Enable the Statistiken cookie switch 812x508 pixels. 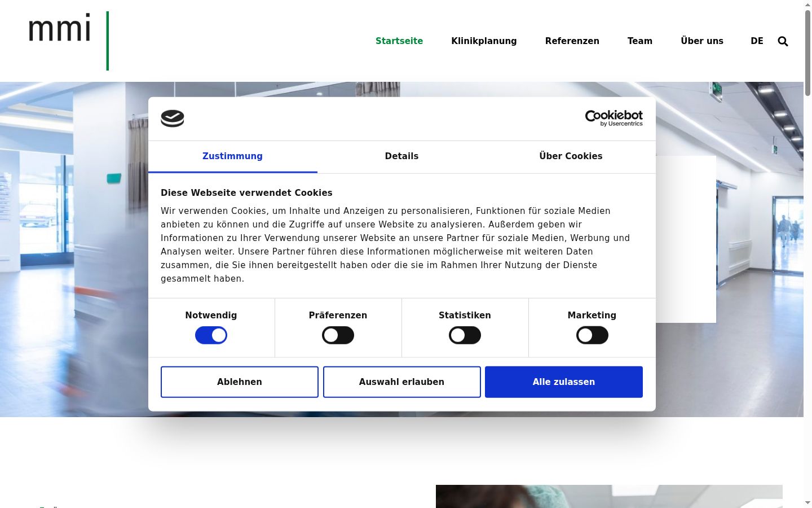click(465, 335)
